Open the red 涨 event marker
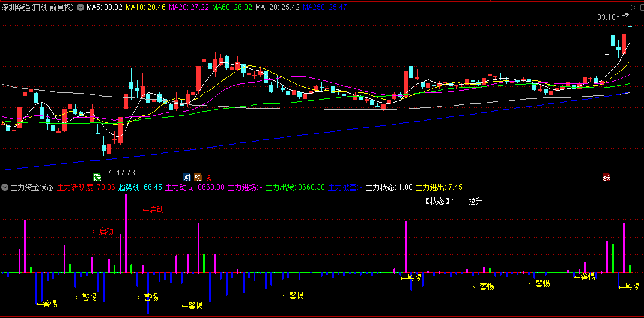Viewport: 644px width, 318px height. click(x=606, y=177)
